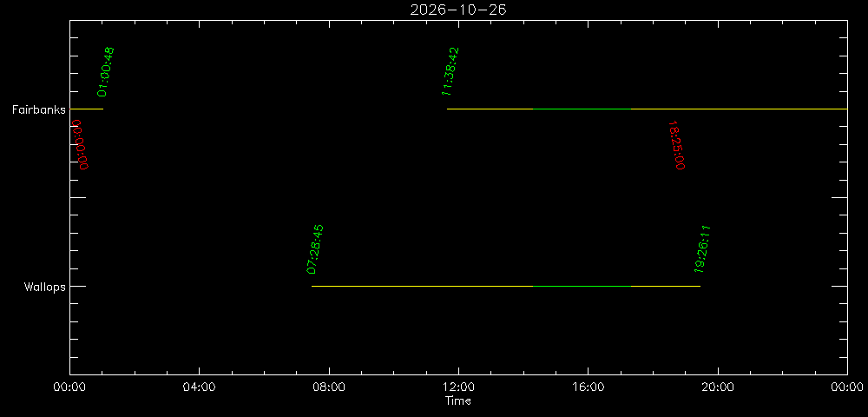Click the 08:00 axis tick label
The image size is (868, 417).
point(329,387)
